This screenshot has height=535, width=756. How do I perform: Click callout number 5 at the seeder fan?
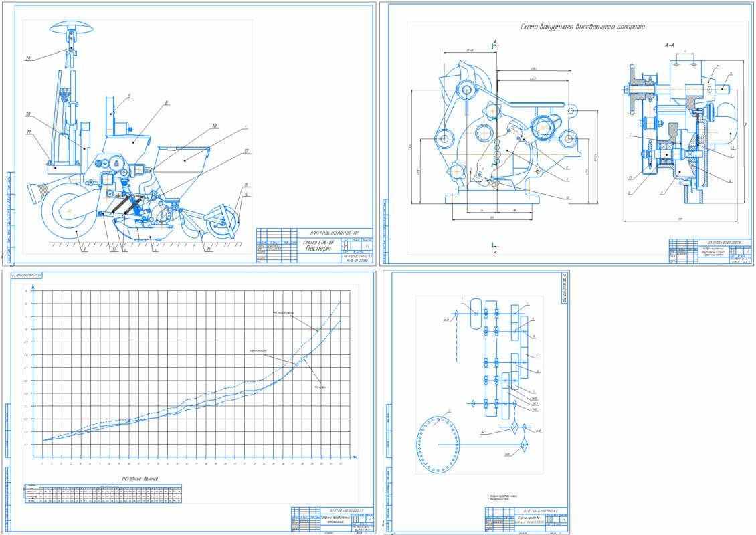(129, 95)
